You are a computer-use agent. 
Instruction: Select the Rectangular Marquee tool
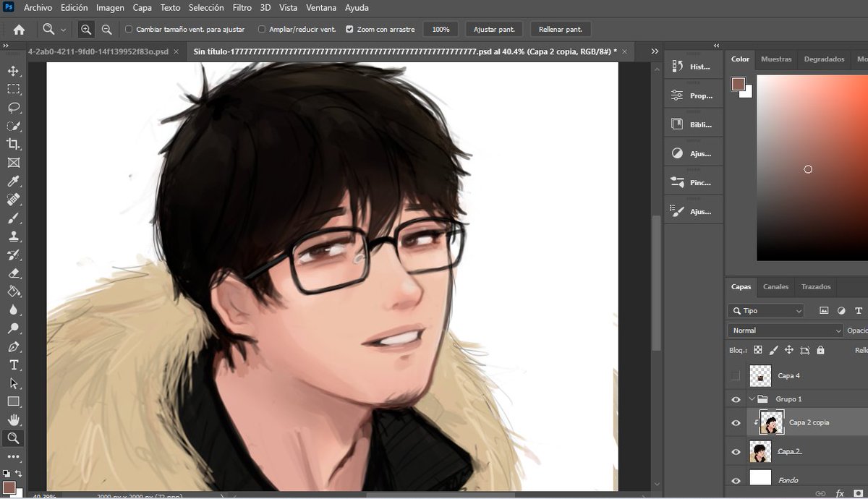pyautogui.click(x=13, y=89)
